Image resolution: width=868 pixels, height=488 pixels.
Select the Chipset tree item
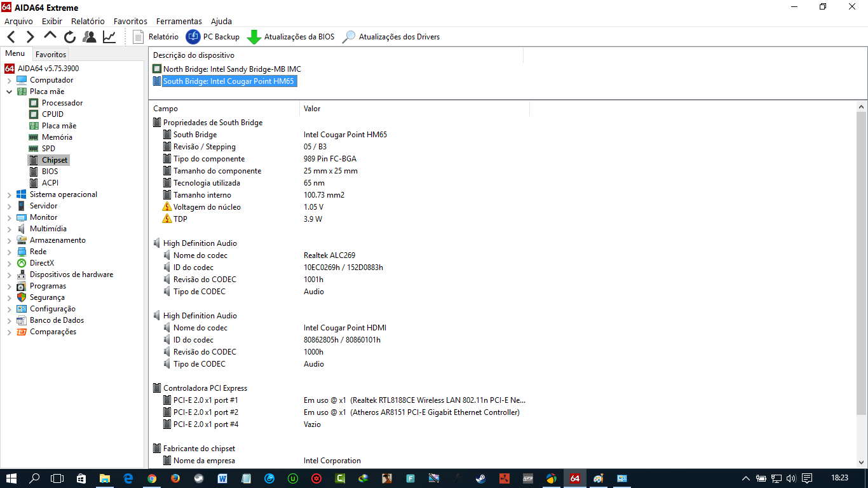pos(55,160)
